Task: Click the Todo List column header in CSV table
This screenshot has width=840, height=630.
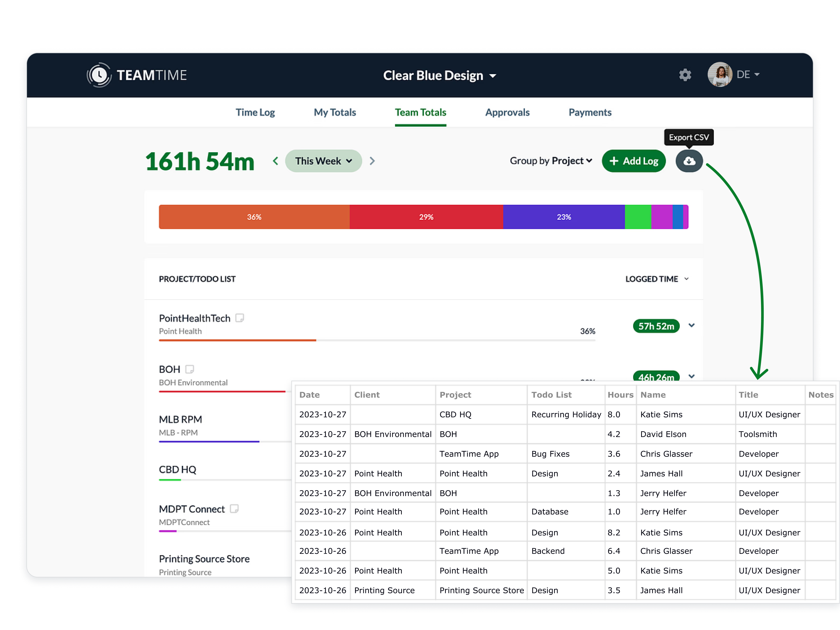Action: 551,395
